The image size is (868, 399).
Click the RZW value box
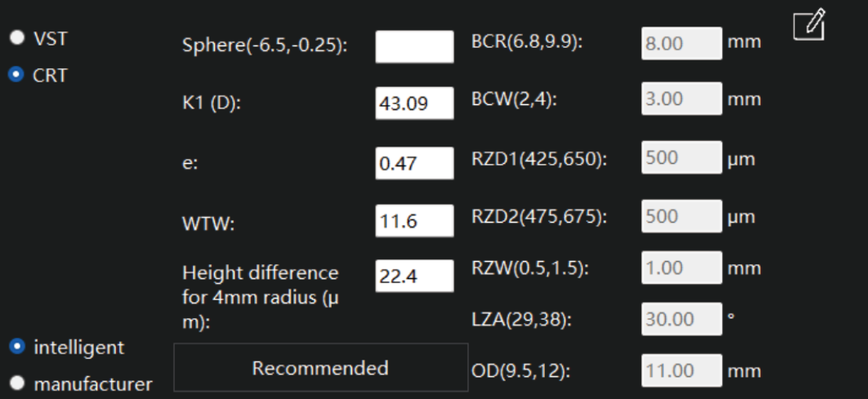pos(682,268)
